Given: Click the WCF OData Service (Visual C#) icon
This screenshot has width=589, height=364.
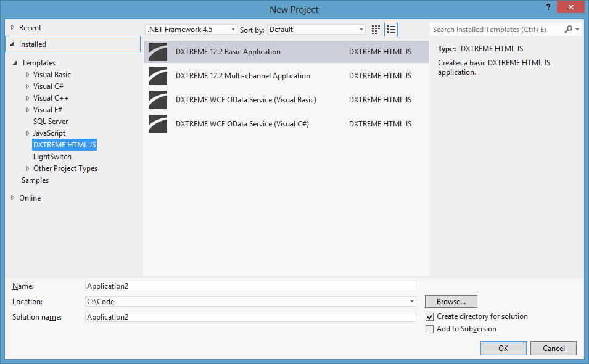Looking at the screenshot, I should [x=158, y=124].
